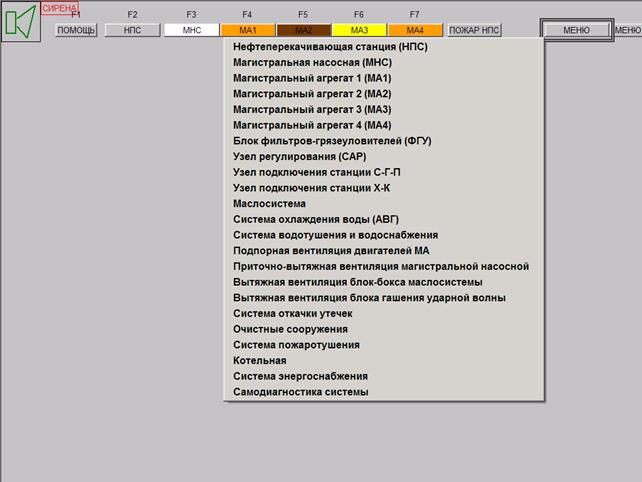Toggle the framed МЕНЮ dropdown button
Screen dimensions: 642x482
[576, 30]
